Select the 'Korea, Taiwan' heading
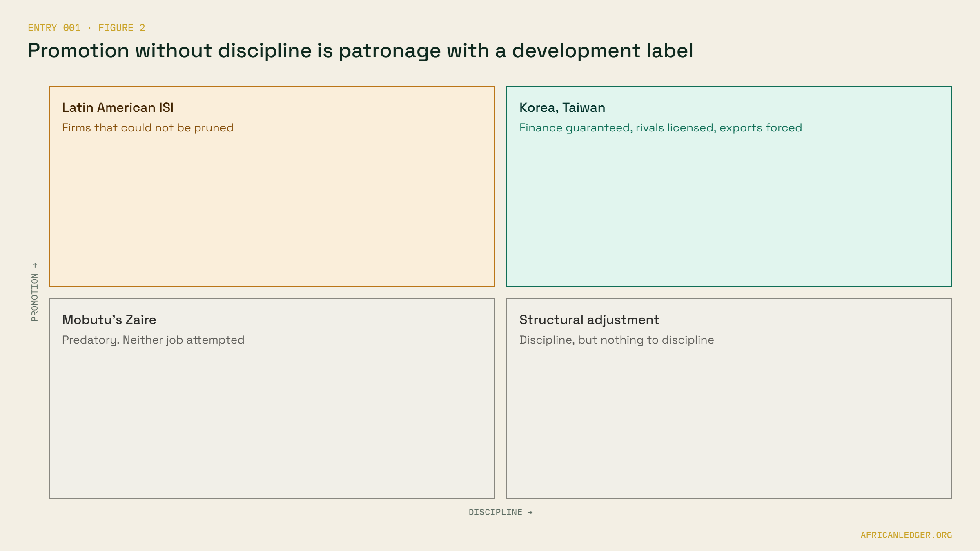The image size is (980, 551). pyautogui.click(x=562, y=107)
